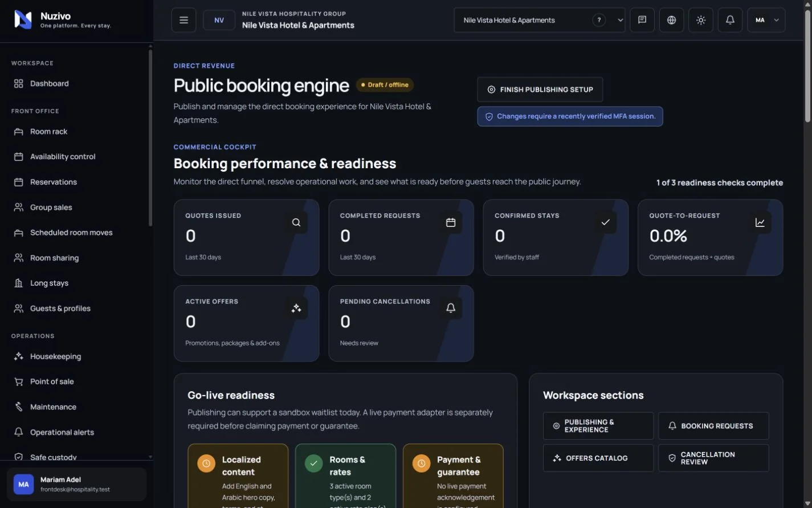Open Safe custody in sidebar

[74, 456]
